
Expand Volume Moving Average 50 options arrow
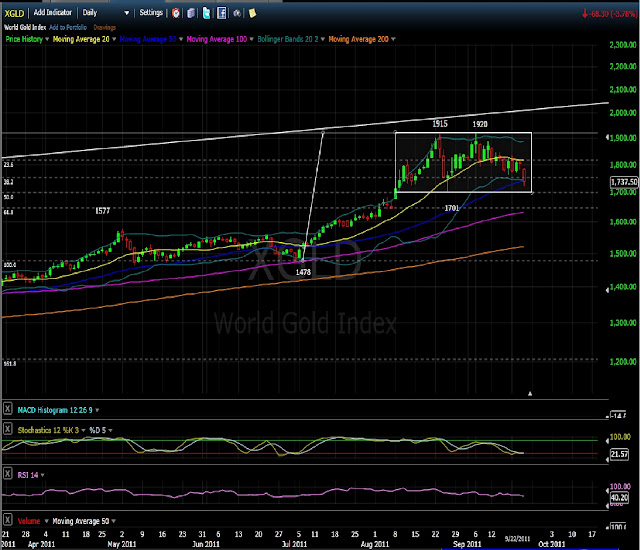pyautogui.click(x=113, y=521)
